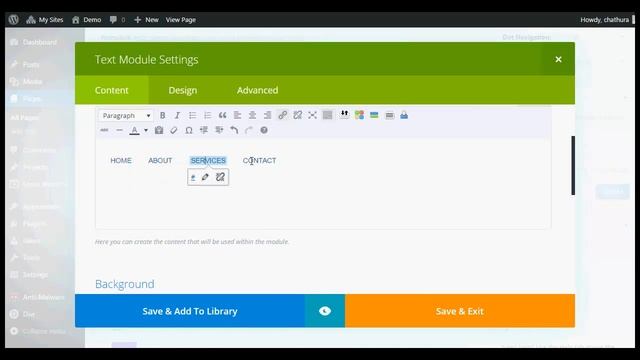
Task: Switch to the Design tab
Action: (182, 90)
